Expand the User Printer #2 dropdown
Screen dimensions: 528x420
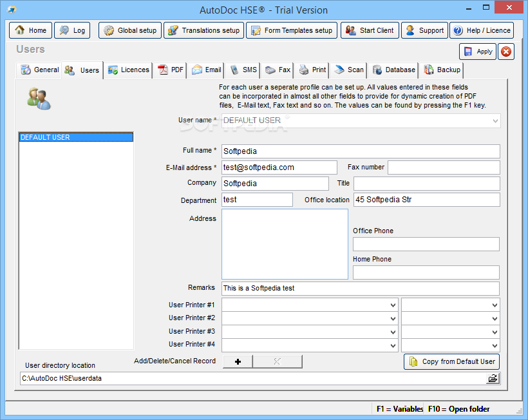pos(393,319)
